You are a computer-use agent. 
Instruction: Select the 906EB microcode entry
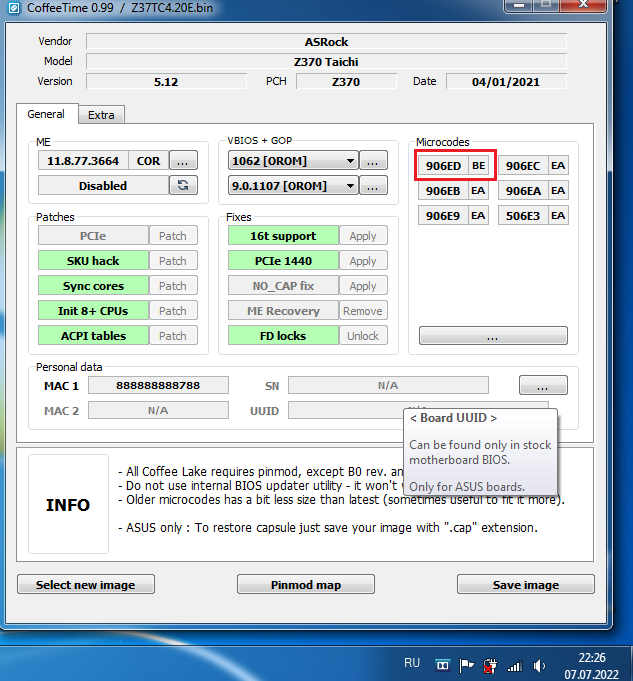point(443,191)
